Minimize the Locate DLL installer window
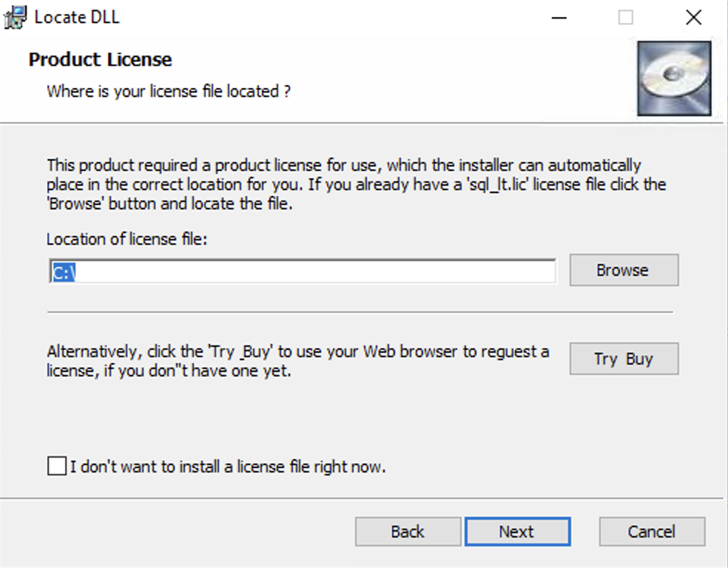The height and width of the screenshot is (568, 728). coord(560,16)
